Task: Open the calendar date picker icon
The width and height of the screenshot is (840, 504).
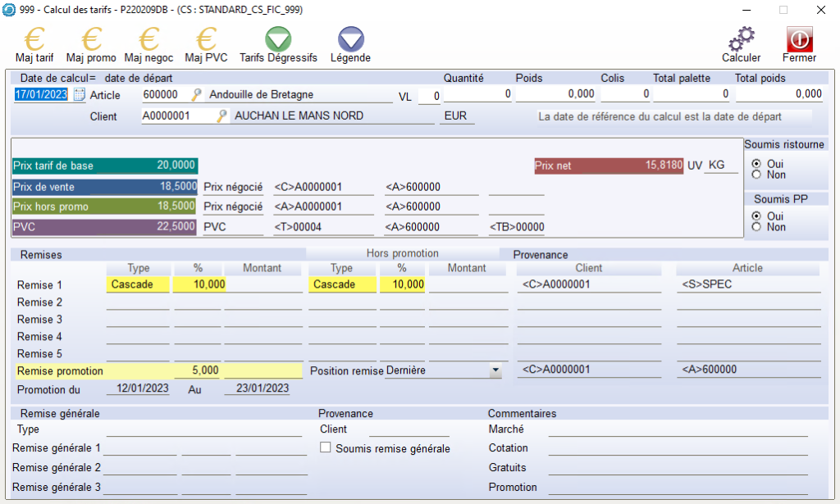Action: pyautogui.click(x=80, y=95)
